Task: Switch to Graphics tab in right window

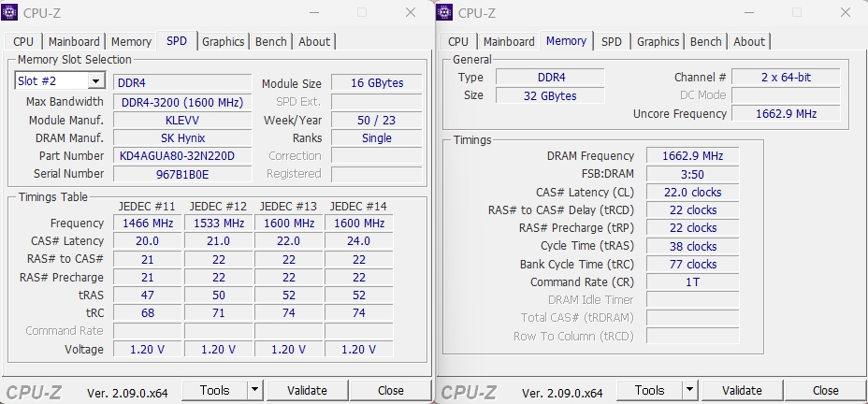Action: click(658, 42)
